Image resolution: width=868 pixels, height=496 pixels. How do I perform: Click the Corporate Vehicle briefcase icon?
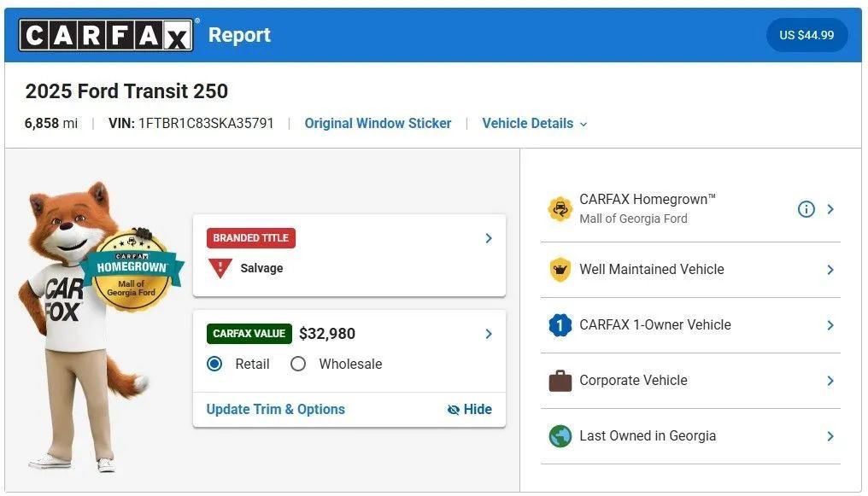(x=560, y=381)
